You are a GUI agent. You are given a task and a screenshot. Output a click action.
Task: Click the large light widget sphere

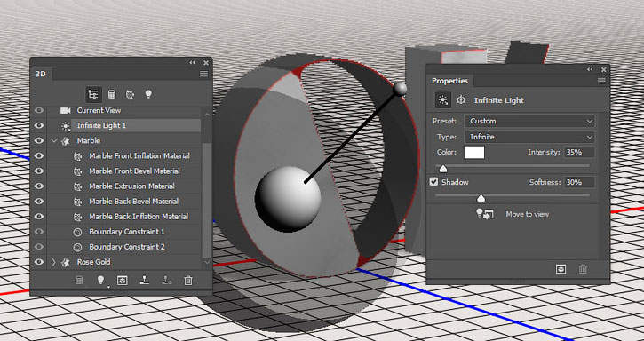point(288,199)
